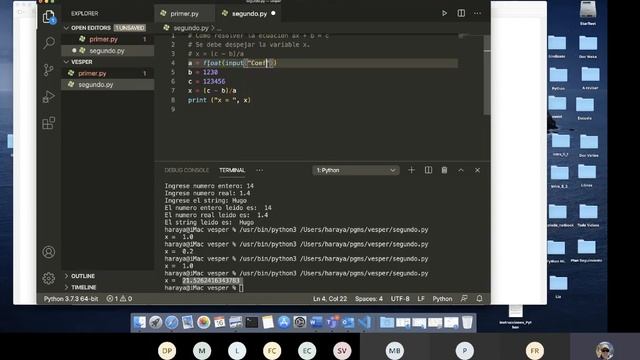Click segundo.py in the breadcrumb
640x360 pixels.
191,28
